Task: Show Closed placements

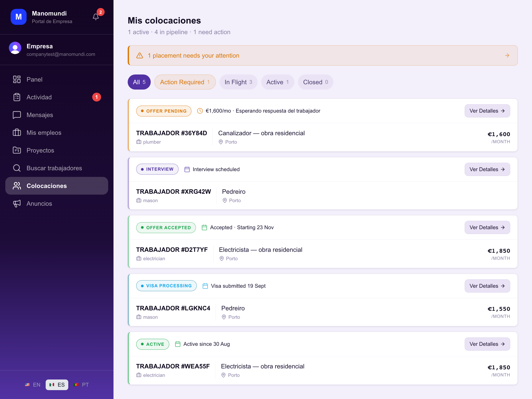Action: 316,82
